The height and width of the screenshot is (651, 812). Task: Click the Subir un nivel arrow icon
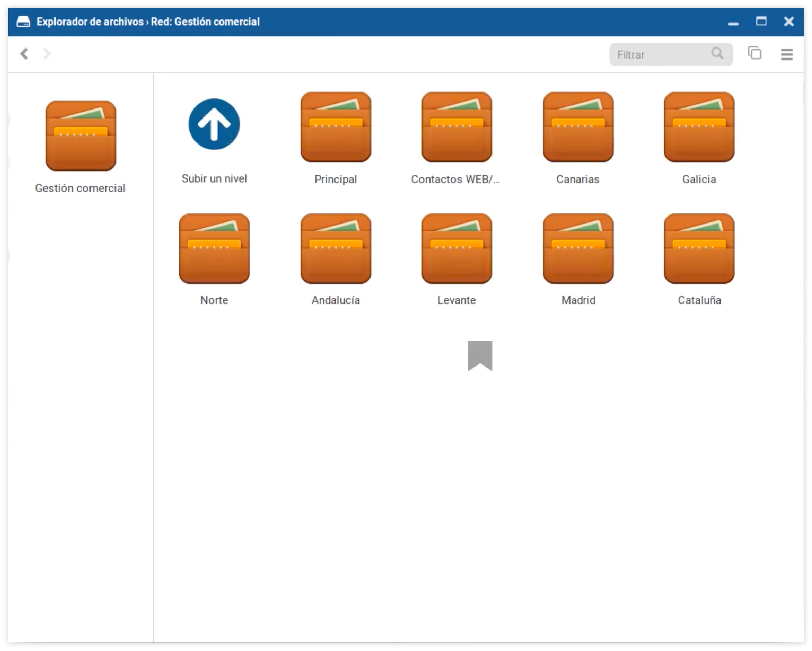tap(214, 124)
